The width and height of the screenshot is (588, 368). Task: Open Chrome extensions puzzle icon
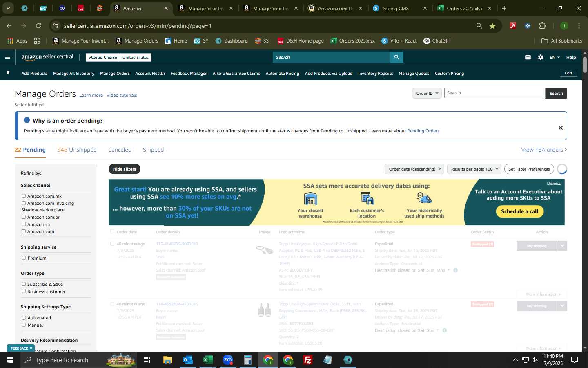click(542, 26)
